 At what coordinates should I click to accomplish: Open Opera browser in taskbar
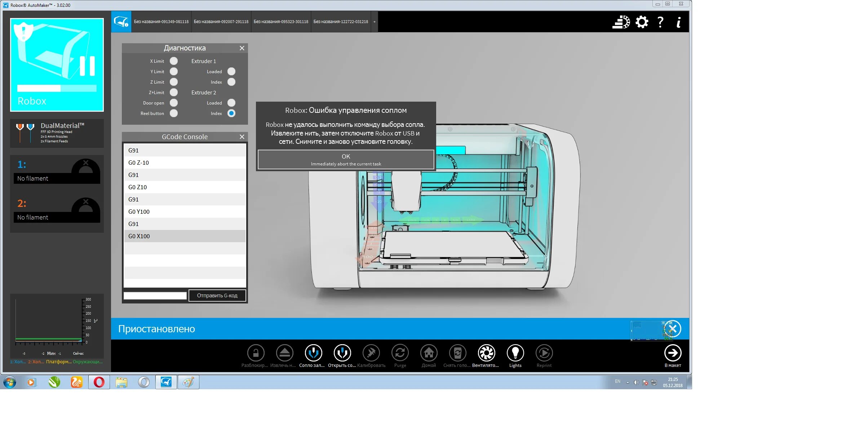(99, 382)
